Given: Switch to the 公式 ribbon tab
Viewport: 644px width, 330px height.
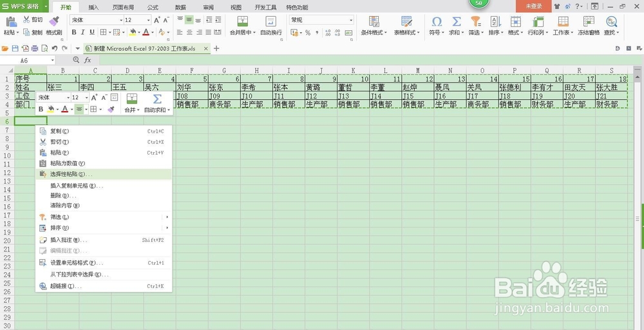Looking at the screenshot, I should click(153, 7).
